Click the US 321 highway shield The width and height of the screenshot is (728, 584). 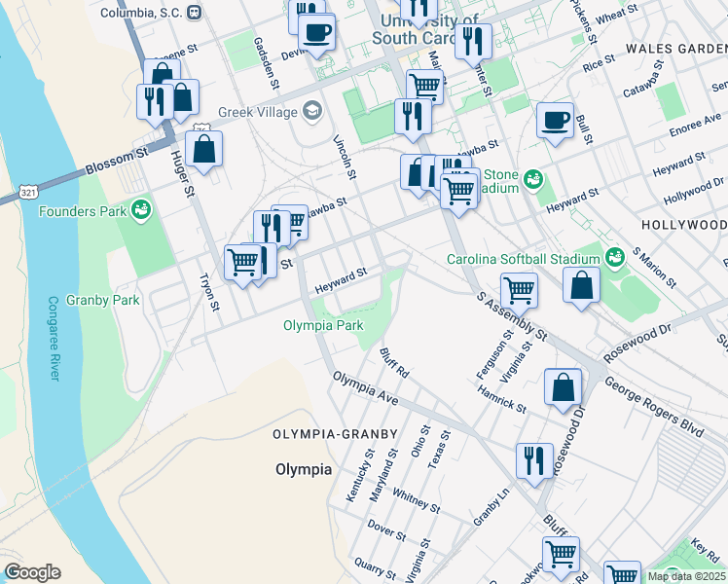[28, 192]
